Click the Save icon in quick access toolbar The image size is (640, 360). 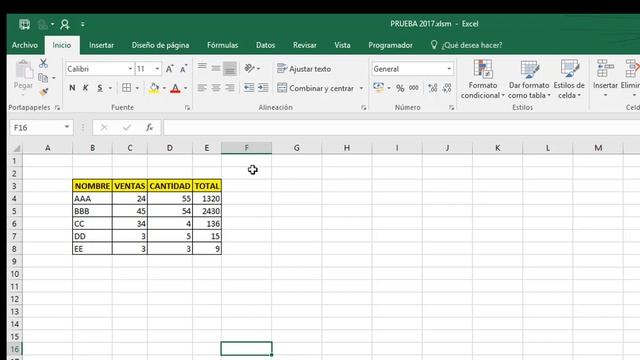(x=24, y=24)
